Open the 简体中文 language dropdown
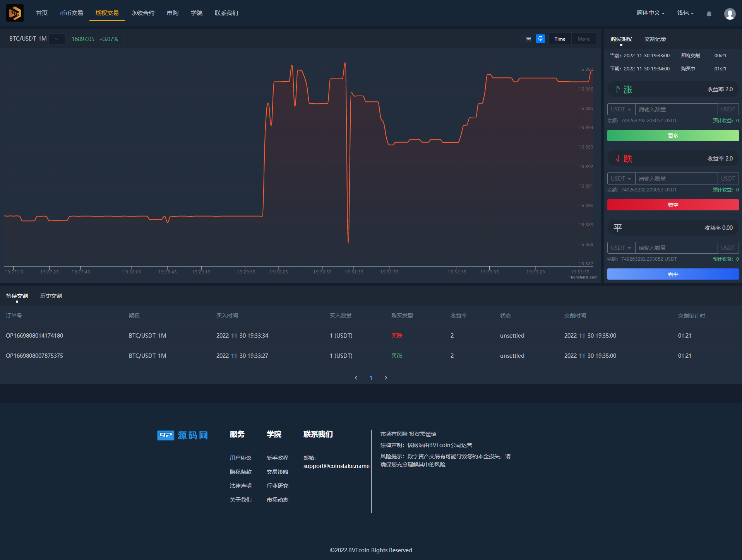Image resolution: width=742 pixels, height=560 pixels. click(x=650, y=13)
